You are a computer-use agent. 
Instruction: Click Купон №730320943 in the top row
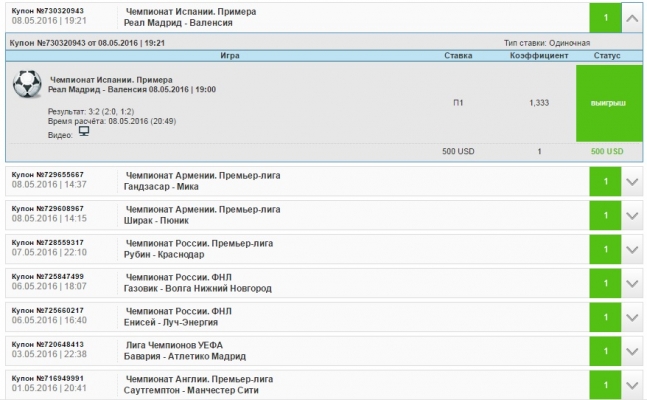47,11
